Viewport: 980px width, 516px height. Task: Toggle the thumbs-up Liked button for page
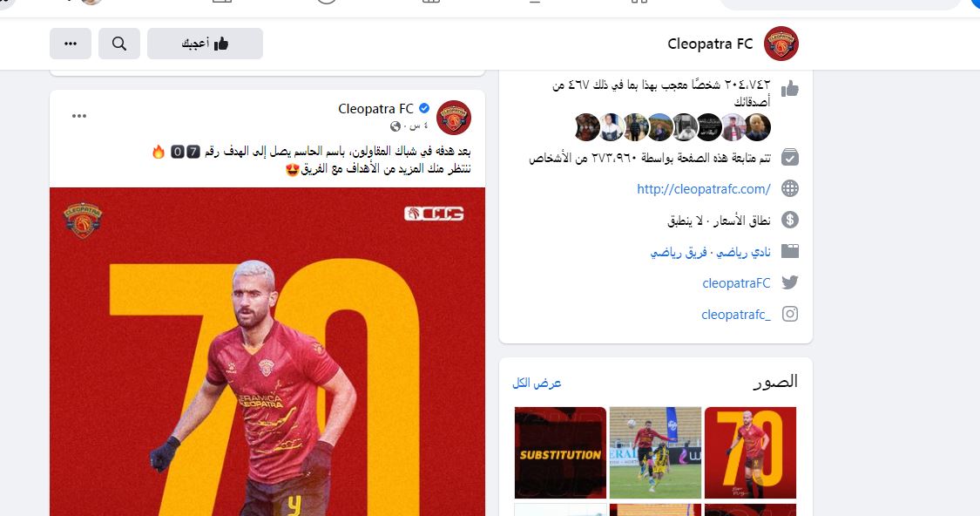tap(205, 44)
